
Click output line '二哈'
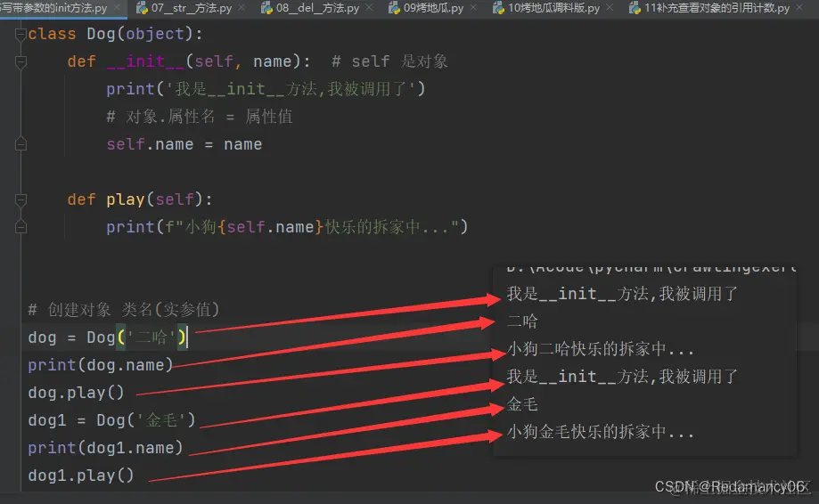pos(522,321)
